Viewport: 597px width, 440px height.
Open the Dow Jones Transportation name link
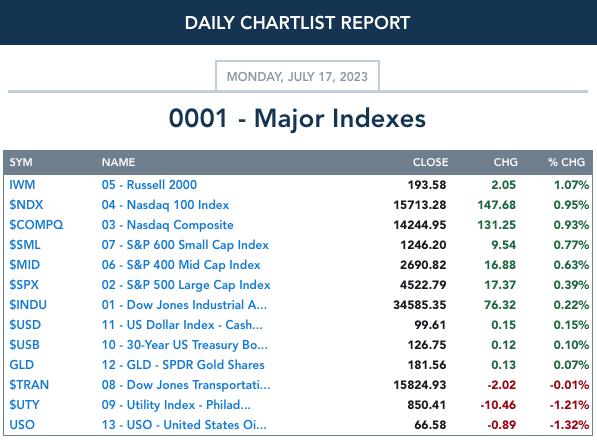186,384
